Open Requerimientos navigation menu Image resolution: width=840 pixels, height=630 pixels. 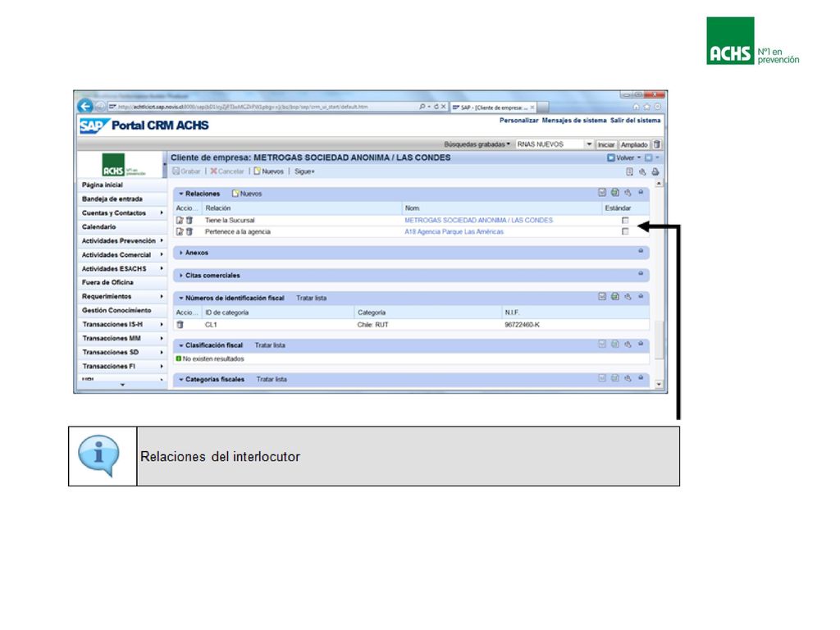click(122, 297)
